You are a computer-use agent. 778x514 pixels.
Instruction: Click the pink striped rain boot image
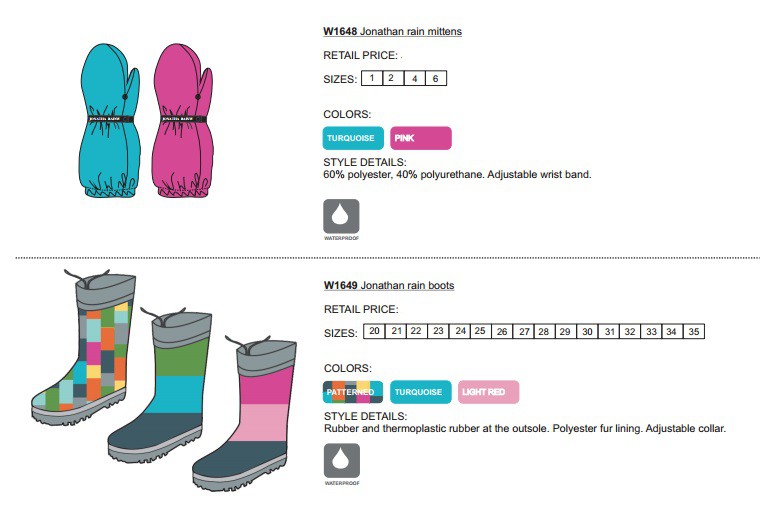click(x=246, y=414)
